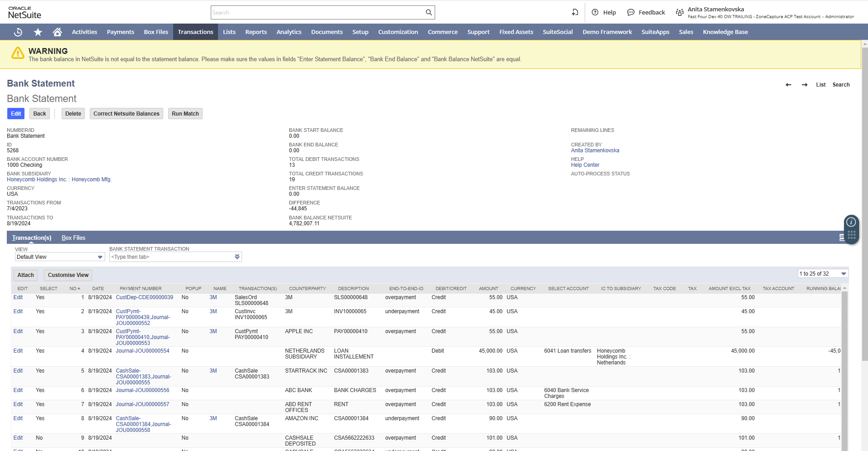Screen dimensions: 868x451
Task: Click the 6200 Rent Expense cell
Action: click(x=567, y=404)
